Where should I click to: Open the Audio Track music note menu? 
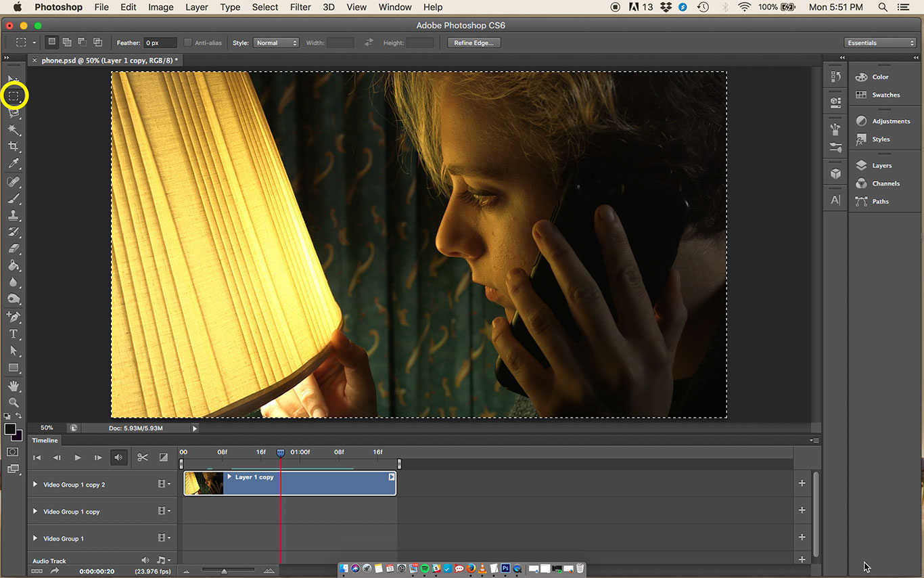point(163,560)
